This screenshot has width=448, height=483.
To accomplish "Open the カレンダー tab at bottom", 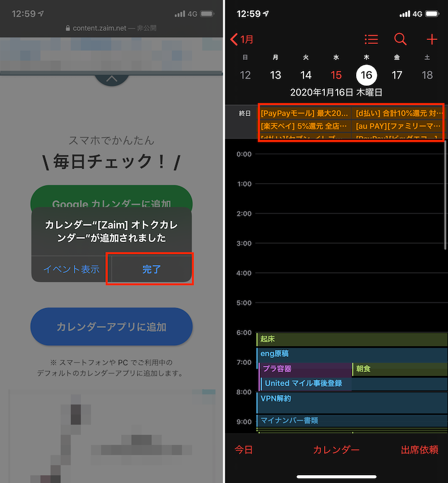I will (336, 449).
